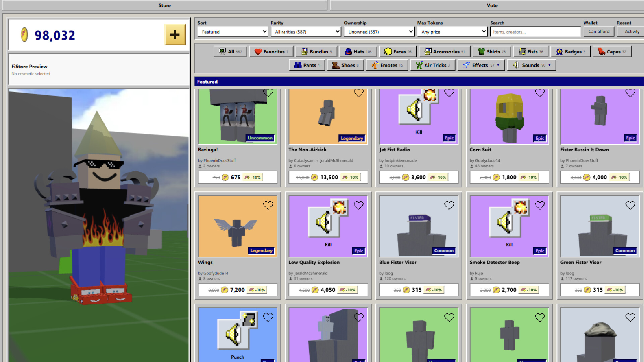
Task: Select the Badges category filter
Action: (x=571, y=51)
